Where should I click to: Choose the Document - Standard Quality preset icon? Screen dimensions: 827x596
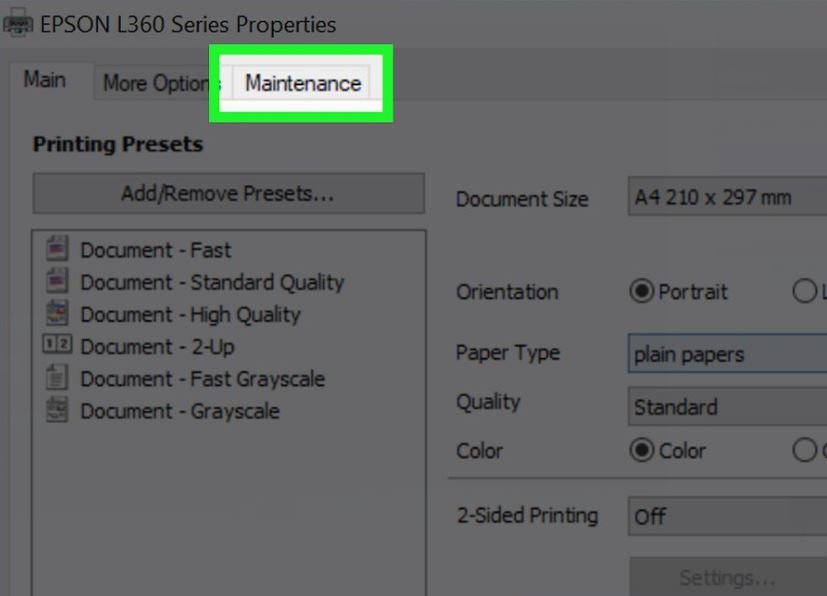point(56,281)
